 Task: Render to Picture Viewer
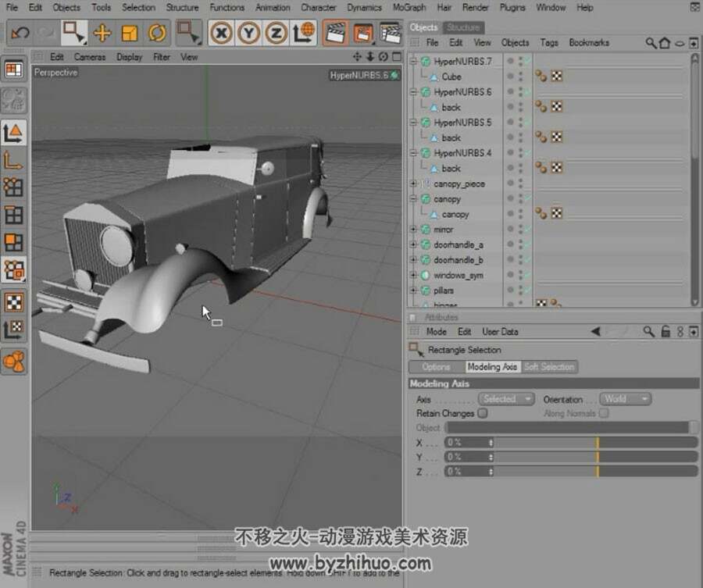(x=363, y=33)
